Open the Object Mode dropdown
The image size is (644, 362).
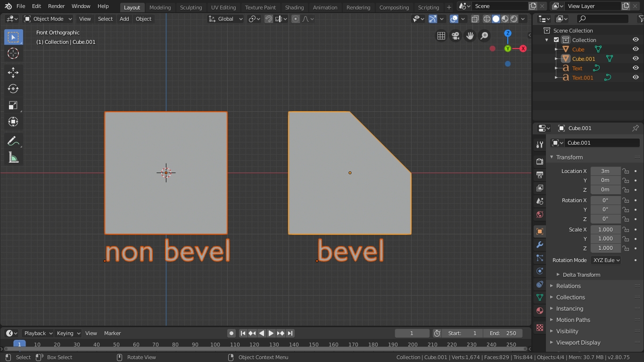48,19
